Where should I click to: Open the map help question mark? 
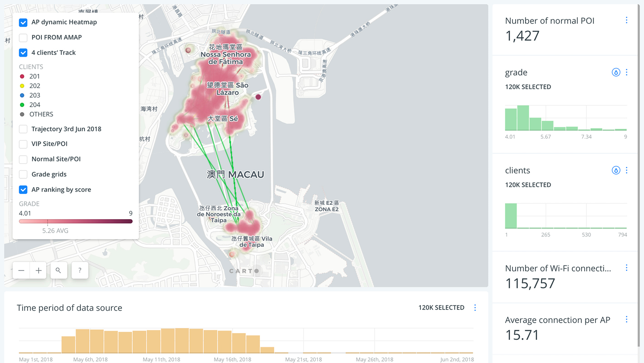pyautogui.click(x=80, y=270)
